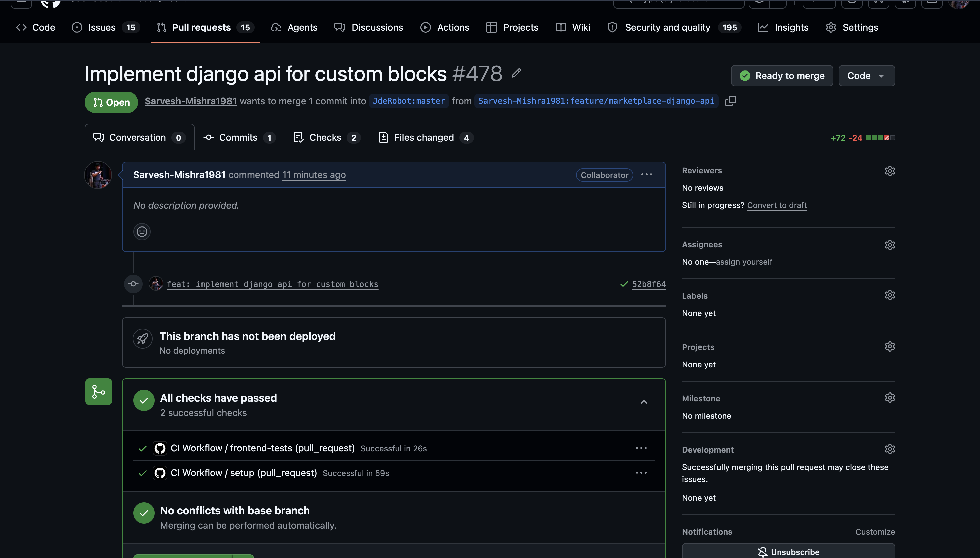980x558 pixels.
Task: Switch to the Files changed tab
Action: point(425,138)
